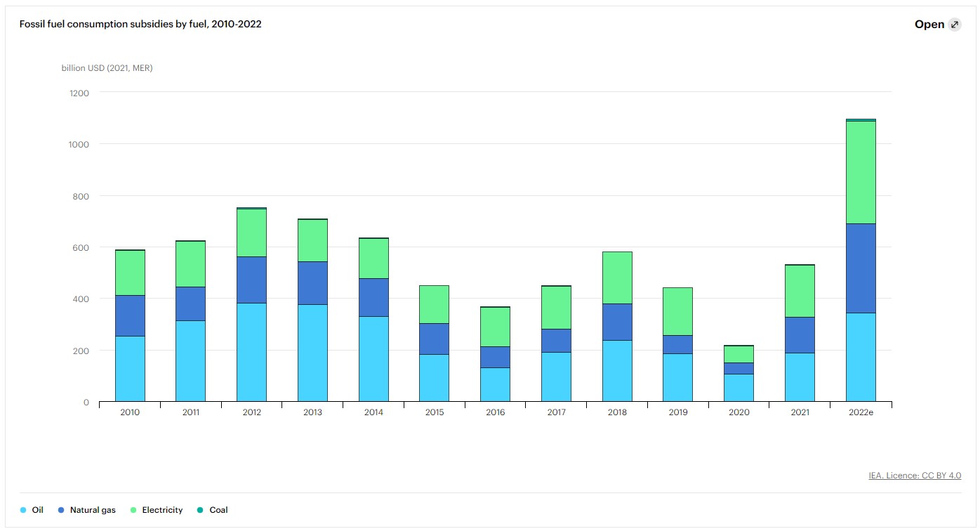
Task: Click the green Electricity legend dot
Action: tap(133, 510)
